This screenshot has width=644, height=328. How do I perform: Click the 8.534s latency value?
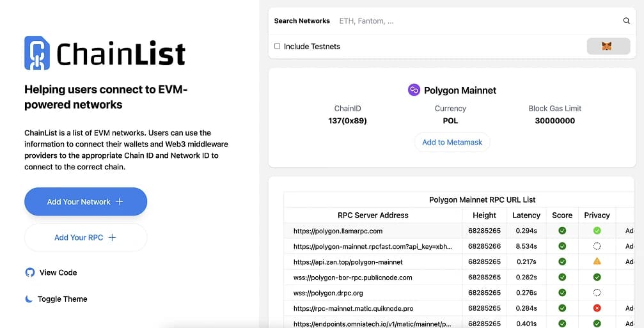point(526,246)
